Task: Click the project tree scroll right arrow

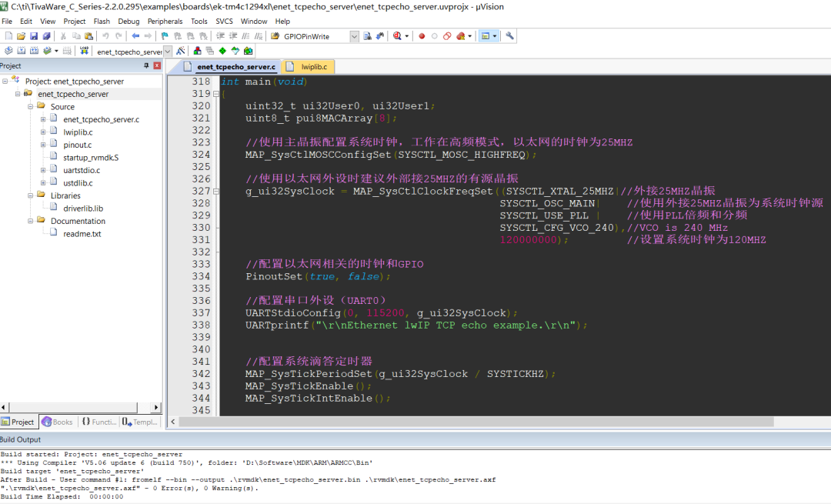Action: tap(155, 408)
